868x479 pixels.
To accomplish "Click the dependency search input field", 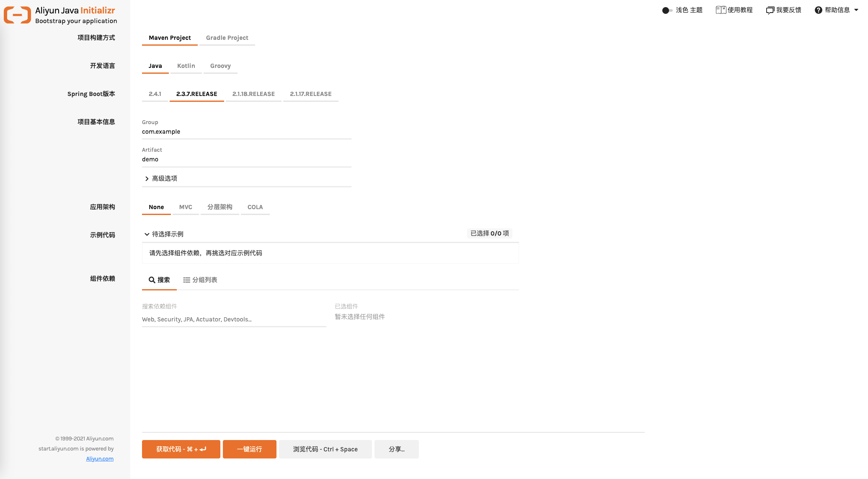I will tap(234, 319).
